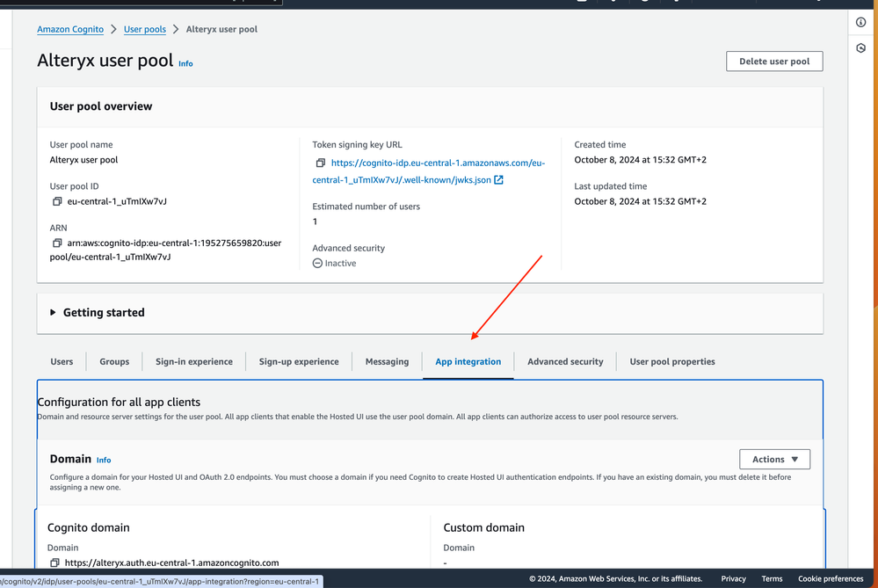Select the Messaging tab

tap(387, 362)
